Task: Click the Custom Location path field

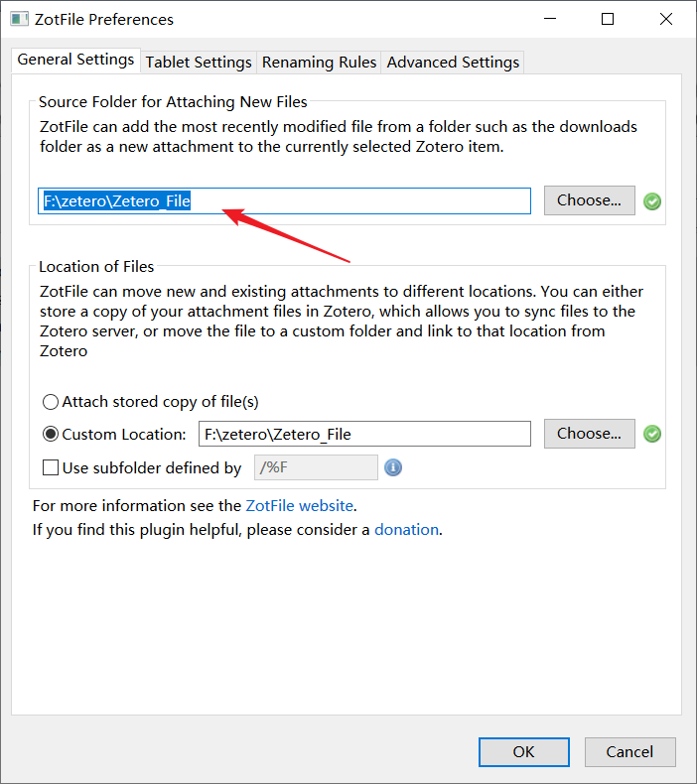Action: (x=364, y=434)
